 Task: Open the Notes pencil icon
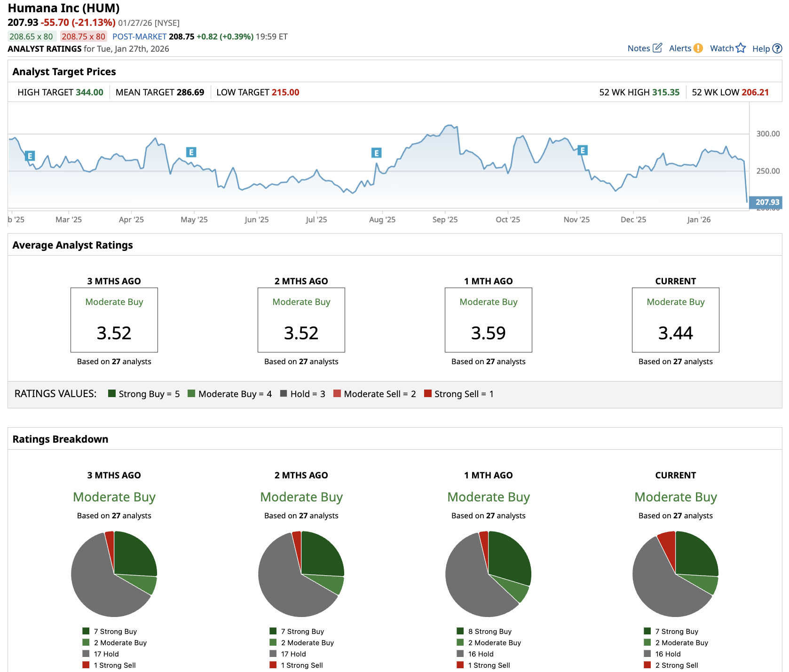click(x=657, y=48)
